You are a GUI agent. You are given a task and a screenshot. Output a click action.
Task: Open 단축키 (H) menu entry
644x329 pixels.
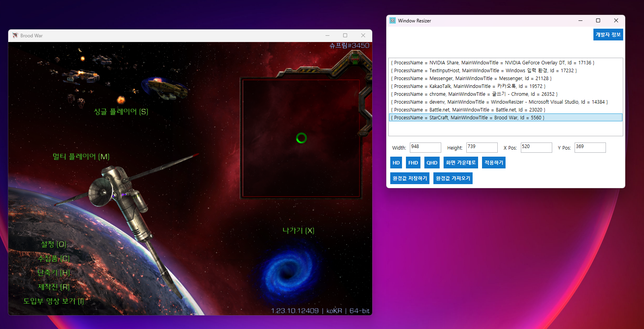point(54,272)
